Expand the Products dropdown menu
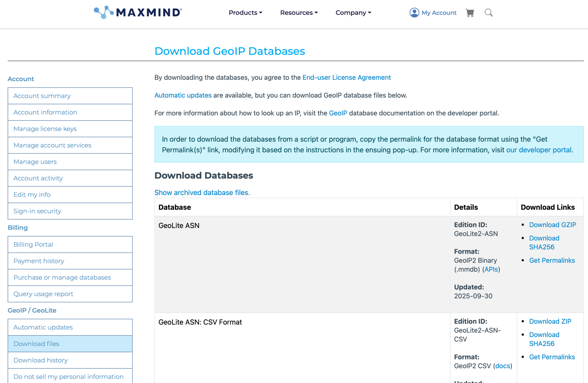The width and height of the screenshot is (588, 383). [246, 13]
